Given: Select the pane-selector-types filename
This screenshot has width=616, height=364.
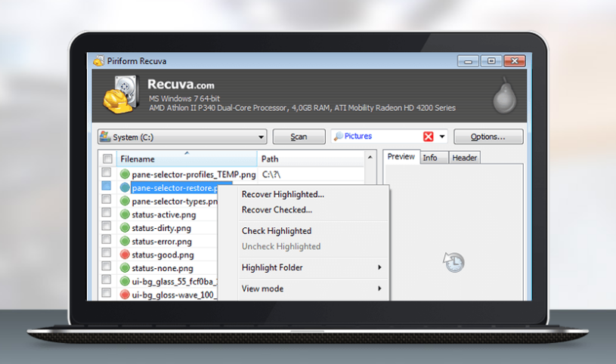Looking at the screenshot, I should [x=175, y=201].
